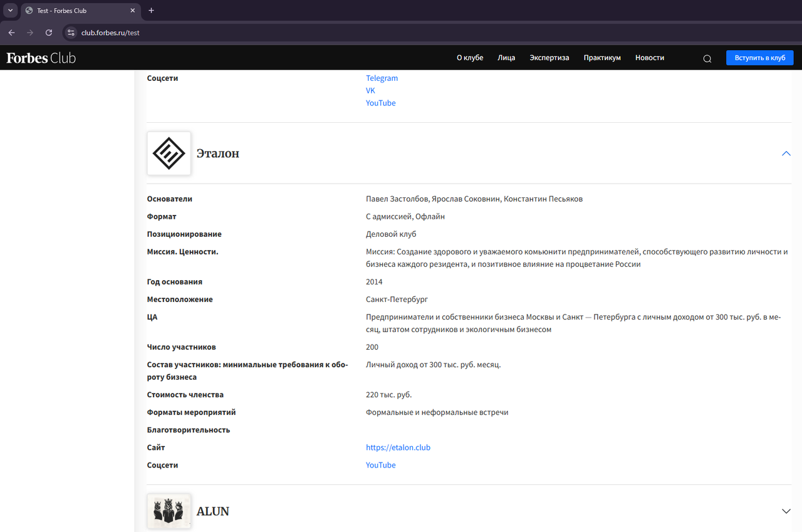Screen dimensions: 802x532
Task: Open the Новости menu item
Action: [650, 58]
